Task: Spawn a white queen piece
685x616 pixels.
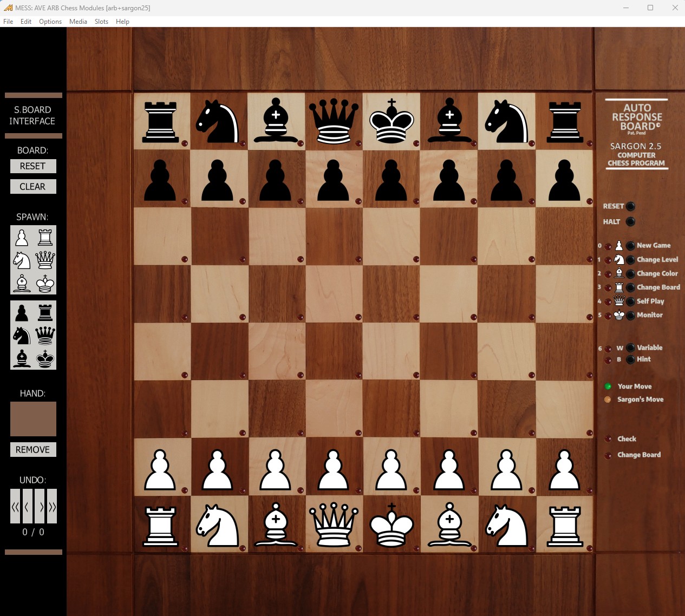Action: point(45,260)
